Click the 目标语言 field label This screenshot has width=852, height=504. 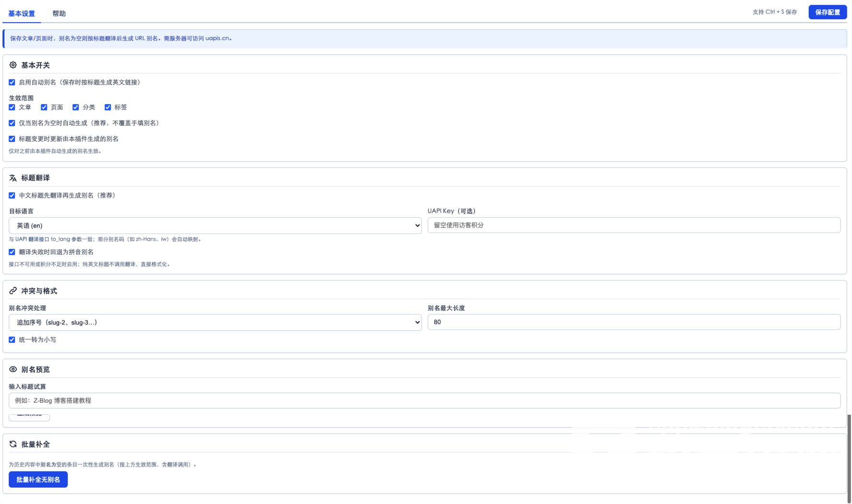click(21, 211)
